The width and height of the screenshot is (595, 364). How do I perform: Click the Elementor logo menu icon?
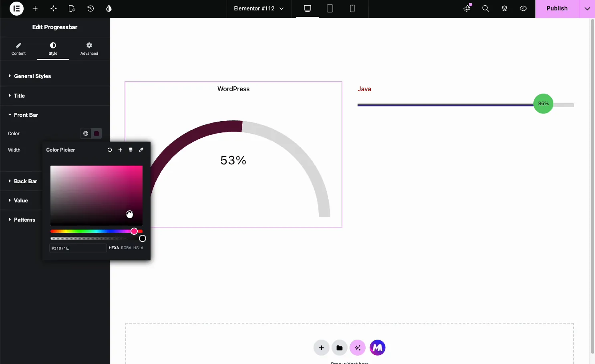tap(16, 8)
